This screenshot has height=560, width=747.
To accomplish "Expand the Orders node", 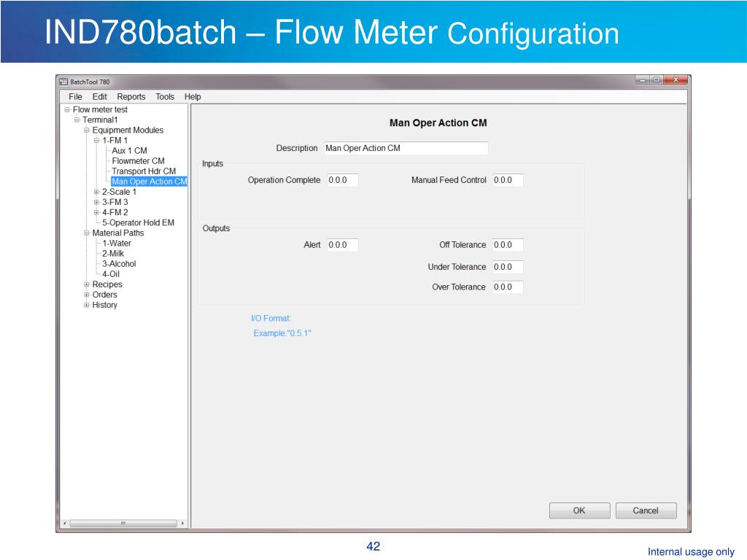I will pos(87,295).
